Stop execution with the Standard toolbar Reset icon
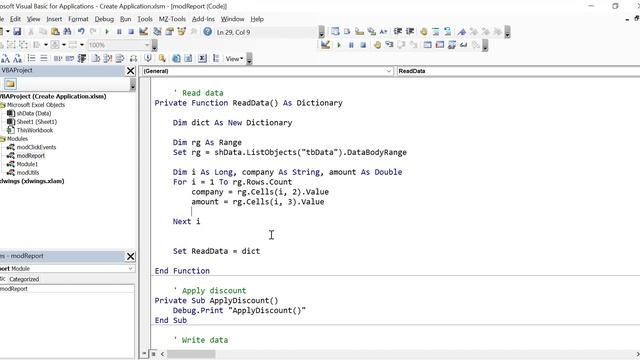This screenshot has width=640, height=360. [x=131, y=32]
